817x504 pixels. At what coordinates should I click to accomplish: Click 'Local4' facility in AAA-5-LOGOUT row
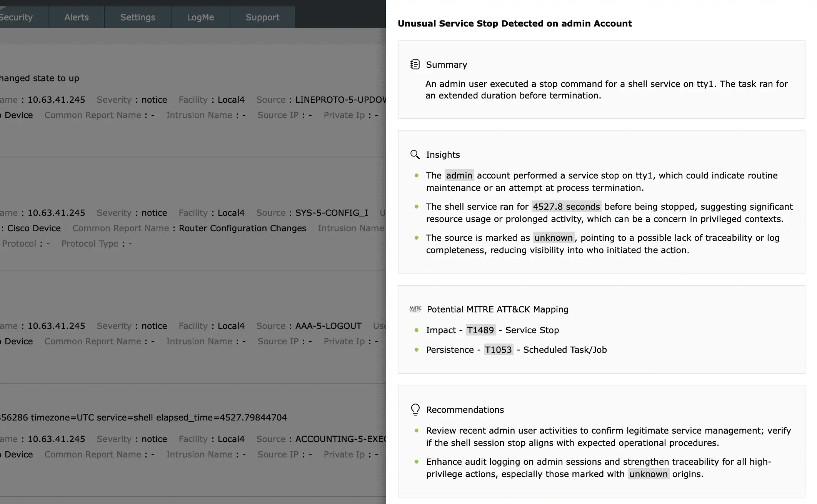point(231,326)
